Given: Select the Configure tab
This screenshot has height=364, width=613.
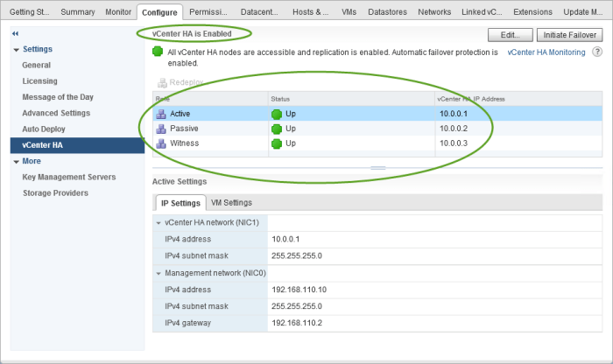Looking at the screenshot, I should click(x=159, y=12).
